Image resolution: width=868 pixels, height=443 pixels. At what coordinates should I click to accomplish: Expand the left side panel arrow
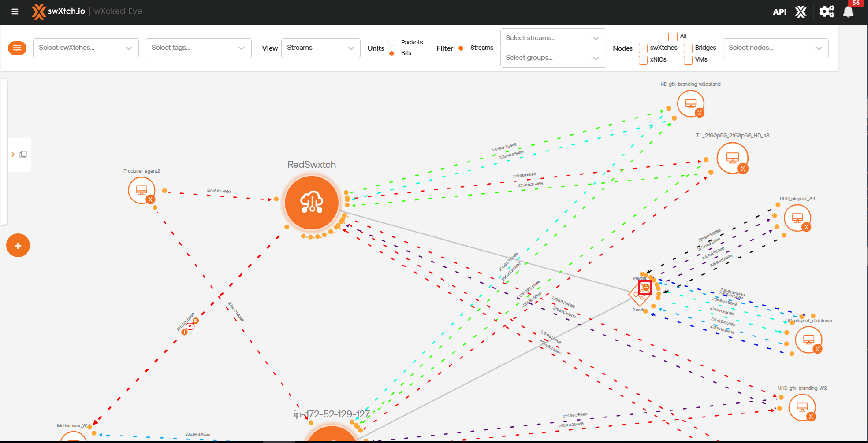(x=13, y=155)
